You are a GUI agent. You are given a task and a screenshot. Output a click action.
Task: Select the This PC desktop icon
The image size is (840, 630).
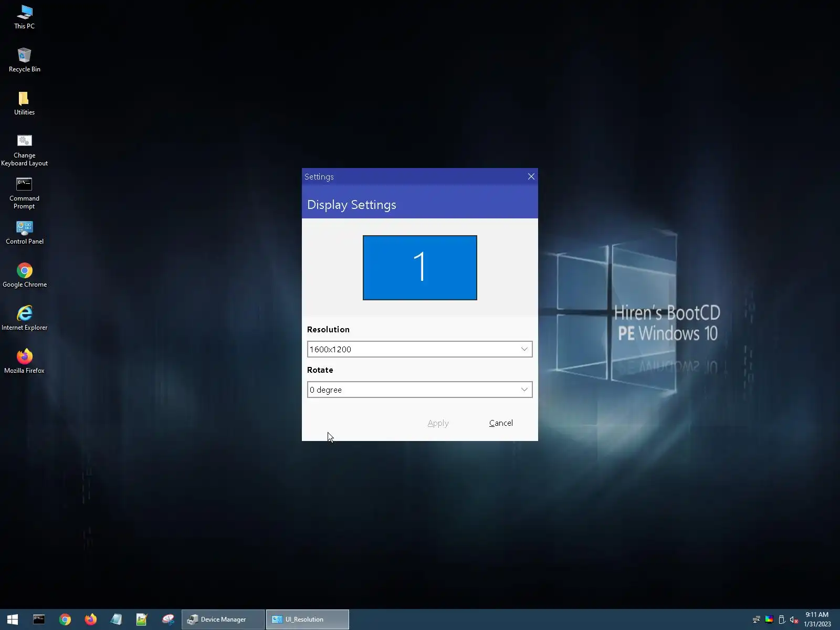[x=24, y=17]
